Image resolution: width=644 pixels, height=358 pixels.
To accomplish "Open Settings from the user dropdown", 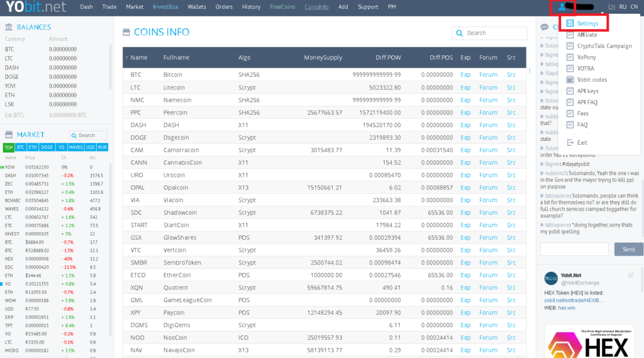I will pos(587,23).
